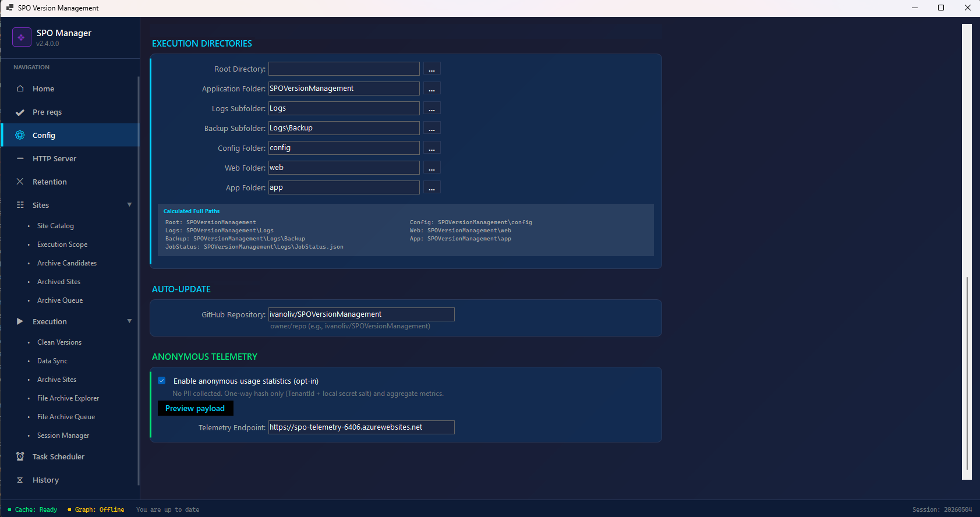Click the Graph: Offline status indicator
The height and width of the screenshot is (517, 980).
click(96, 509)
